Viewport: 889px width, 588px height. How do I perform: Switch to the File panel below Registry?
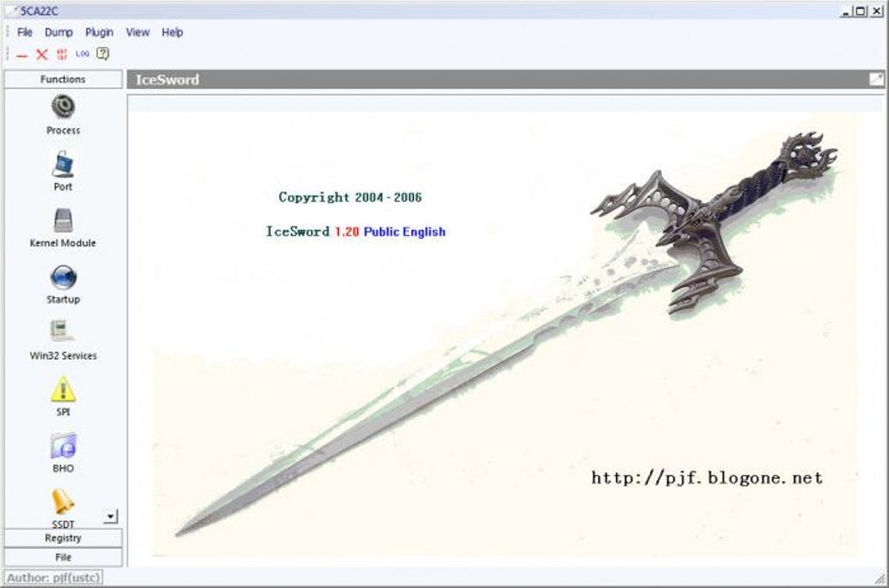point(63,558)
